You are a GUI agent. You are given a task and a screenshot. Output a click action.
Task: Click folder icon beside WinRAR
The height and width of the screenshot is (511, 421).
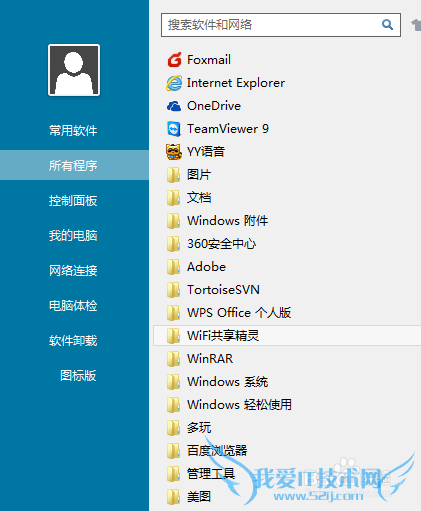coord(174,359)
